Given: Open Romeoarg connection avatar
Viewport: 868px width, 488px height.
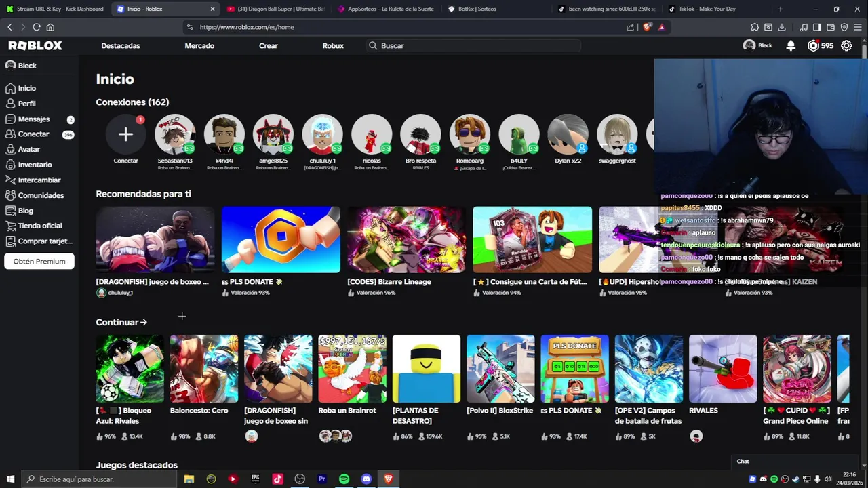Looking at the screenshot, I should point(470,134).
